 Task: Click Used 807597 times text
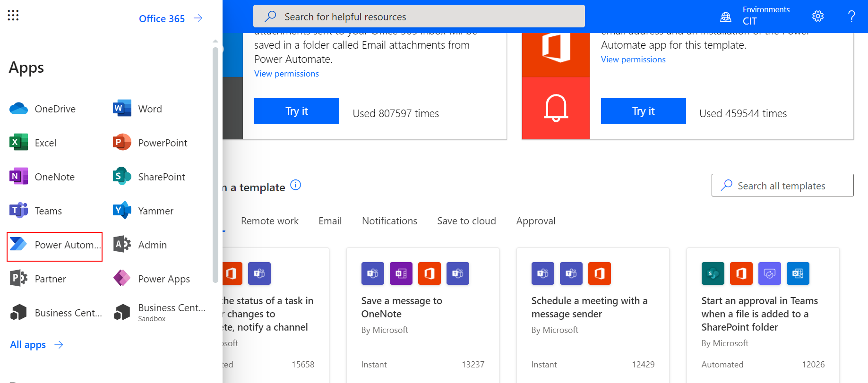click(395, 113)
